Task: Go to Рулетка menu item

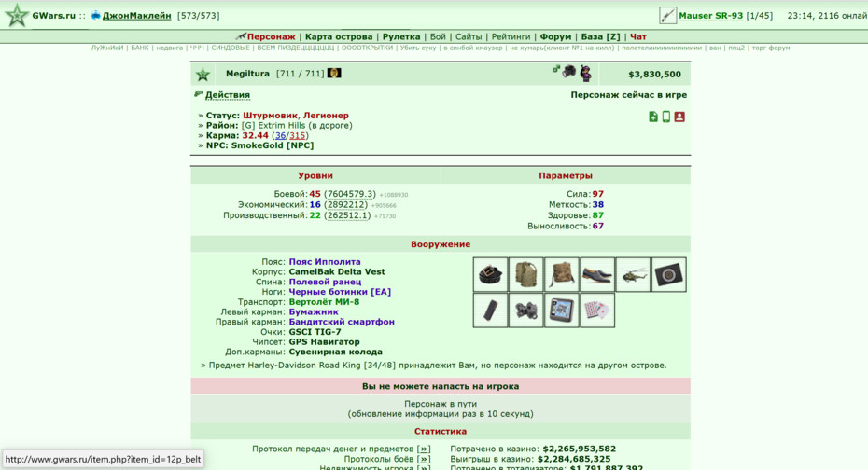Action: 401,36
